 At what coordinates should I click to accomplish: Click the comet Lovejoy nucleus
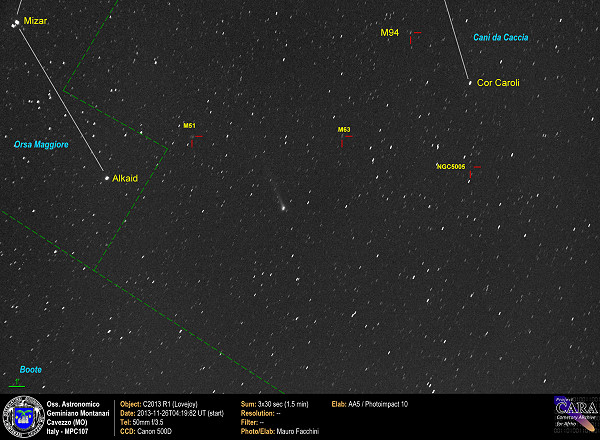283,208
